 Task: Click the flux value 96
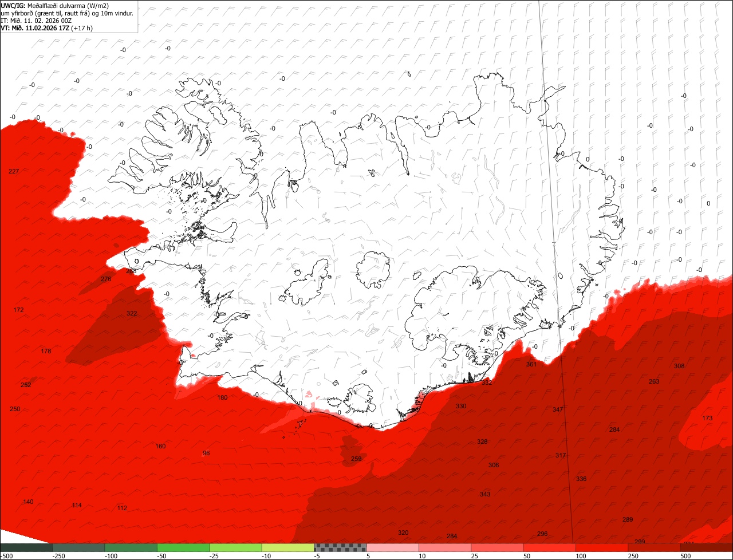pyautogui.click(x=206, y=453)
